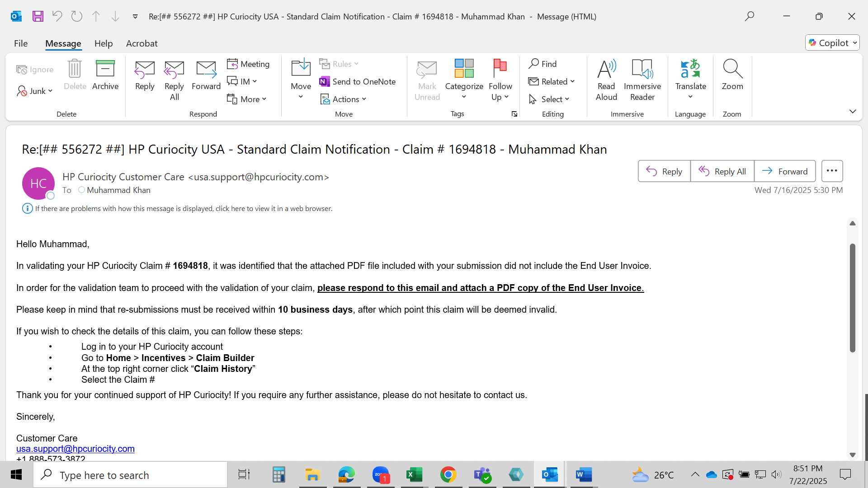Show hidden system tray icons
This screenshot has width=868, height=488.
click(695, 474)
